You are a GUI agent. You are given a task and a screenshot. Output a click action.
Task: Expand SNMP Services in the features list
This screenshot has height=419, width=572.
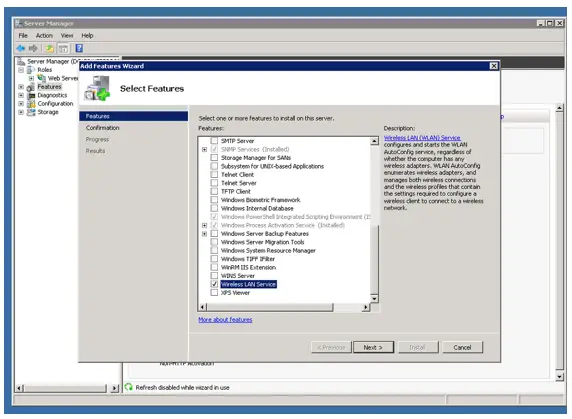point(204,150)
